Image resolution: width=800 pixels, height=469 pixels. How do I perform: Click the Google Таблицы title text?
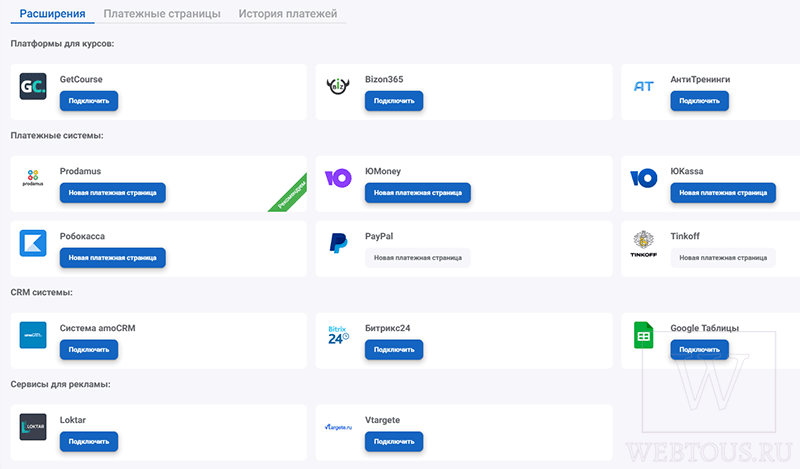pos(705,328)
